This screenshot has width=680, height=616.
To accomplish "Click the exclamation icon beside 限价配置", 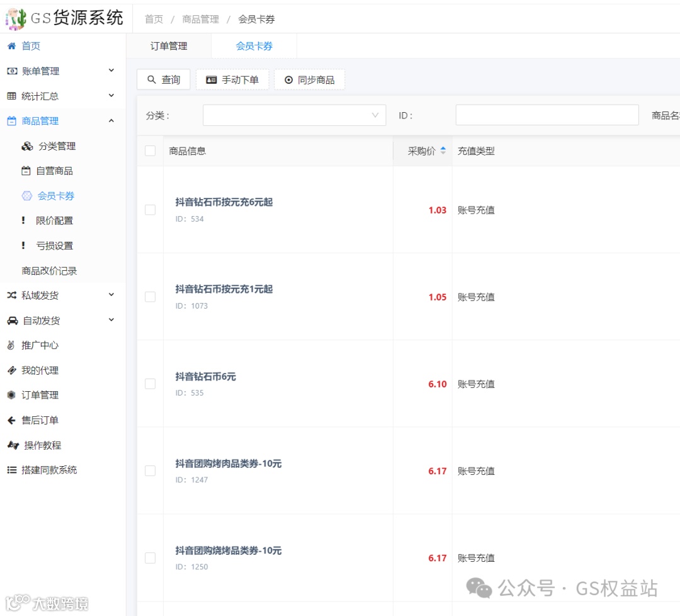I will point(23,220).
